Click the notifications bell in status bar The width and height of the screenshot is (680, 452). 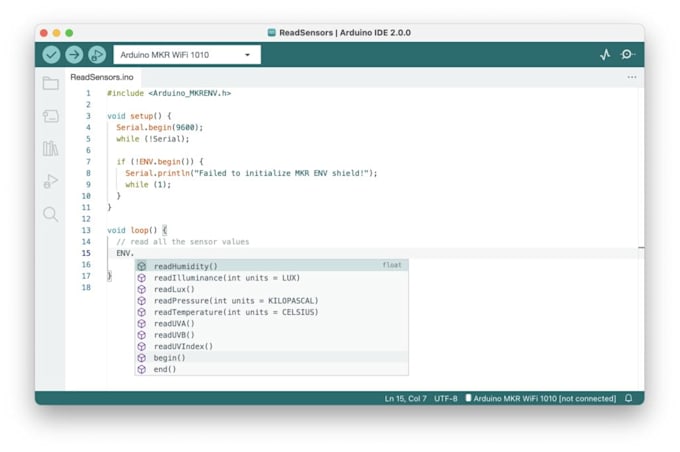(628, 398)
